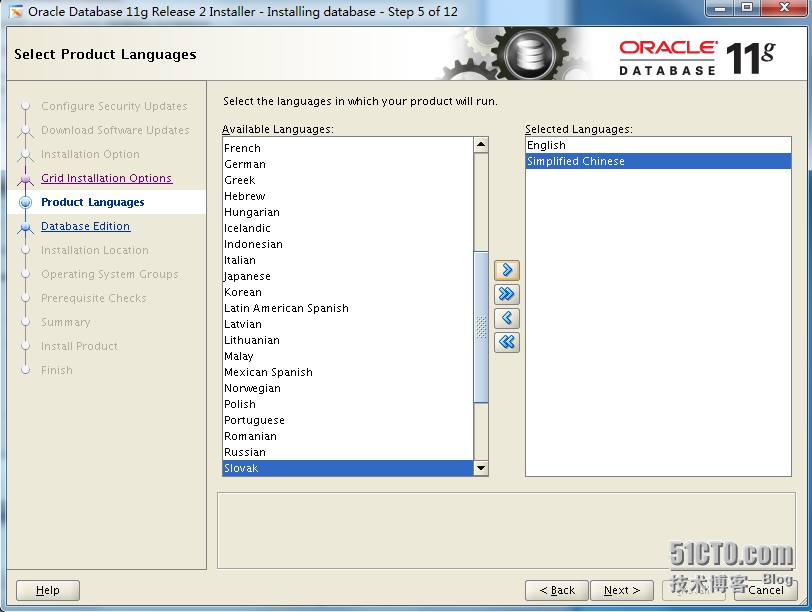
Task: Select Latin American Spanish in the list
Action: coord(347,309)
